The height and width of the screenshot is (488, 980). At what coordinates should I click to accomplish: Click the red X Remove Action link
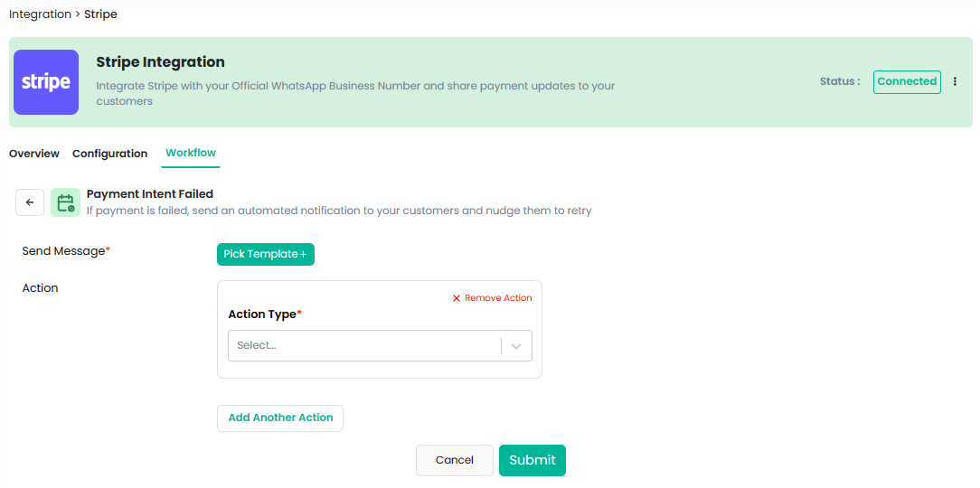pos(492,298)
